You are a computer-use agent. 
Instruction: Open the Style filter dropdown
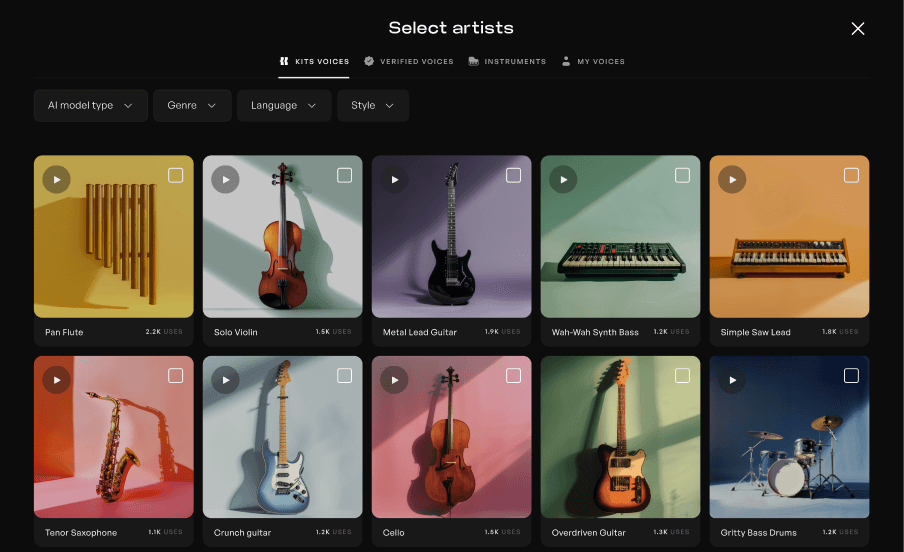[373, 106]
